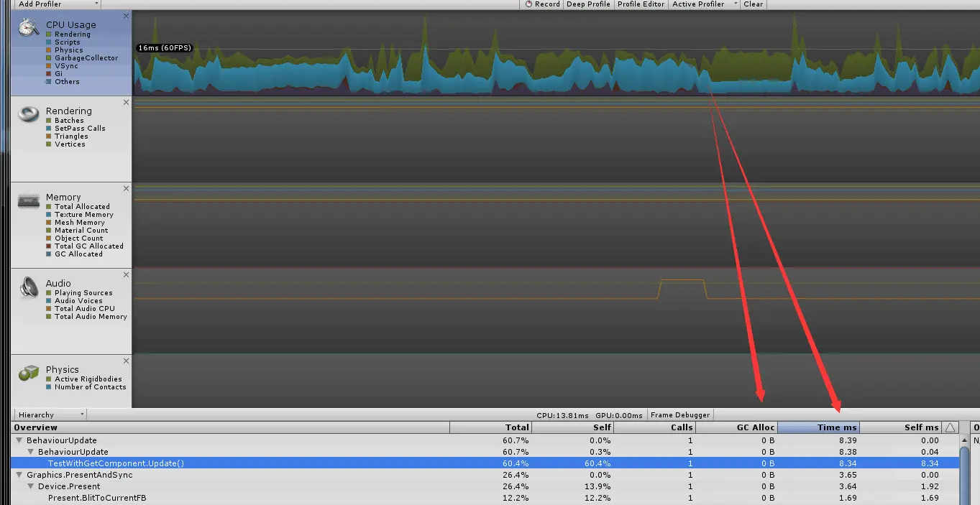The image size is (980, 505).
Task: Select the Rendering module icon
Action: 29,114
